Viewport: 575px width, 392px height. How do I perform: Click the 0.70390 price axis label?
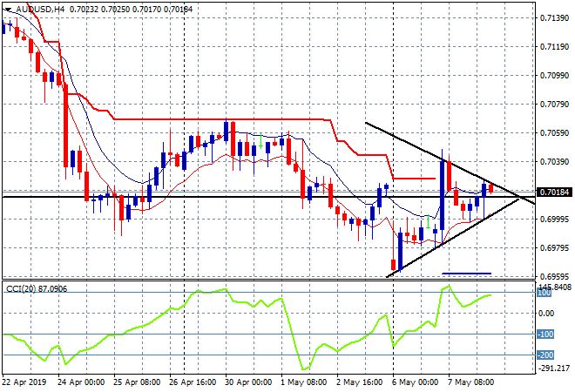point(554,162)
